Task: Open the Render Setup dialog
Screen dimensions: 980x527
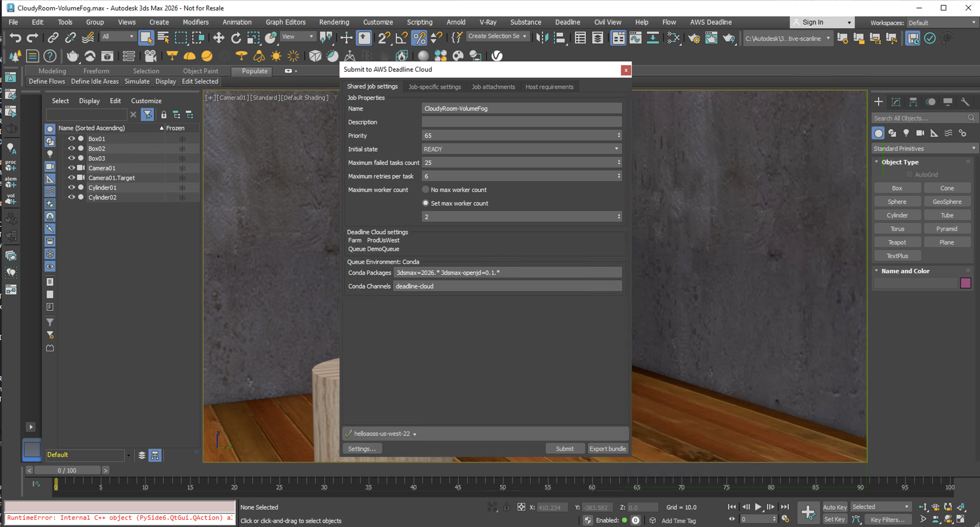Action: click(x=694, y=38)
